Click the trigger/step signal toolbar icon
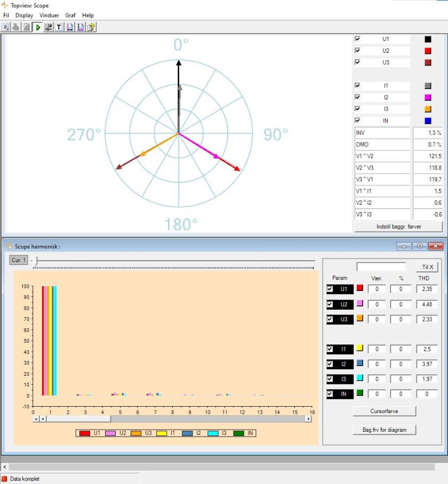Viewport: 448px width, 484px height. 48,27
